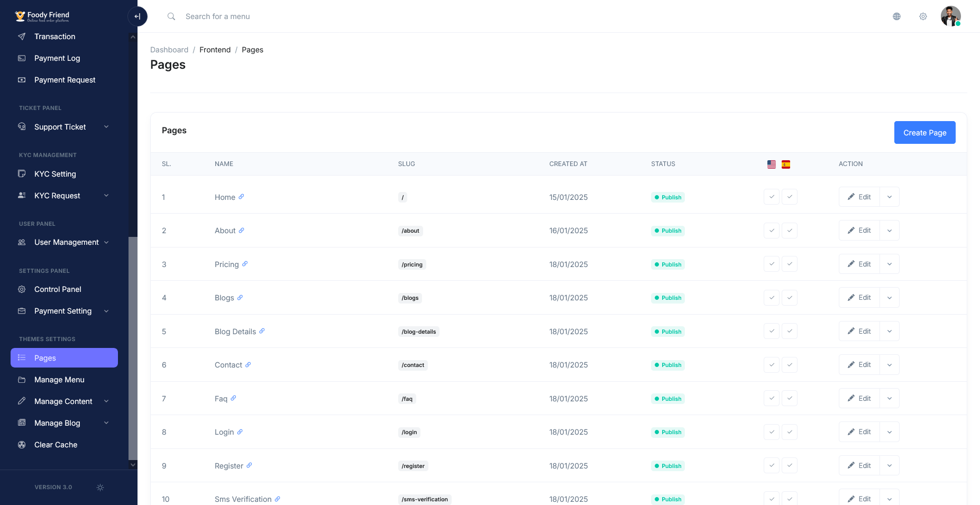Open the Register page link icon
980x505 pixels.
tap(249, 465)
